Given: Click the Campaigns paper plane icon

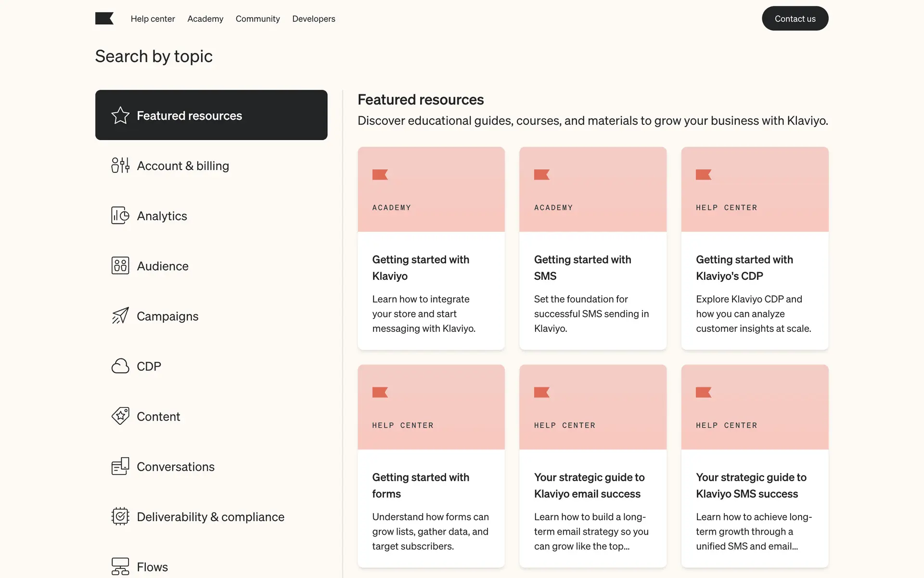Looking at the screenshot, I should tap(120, 316).
